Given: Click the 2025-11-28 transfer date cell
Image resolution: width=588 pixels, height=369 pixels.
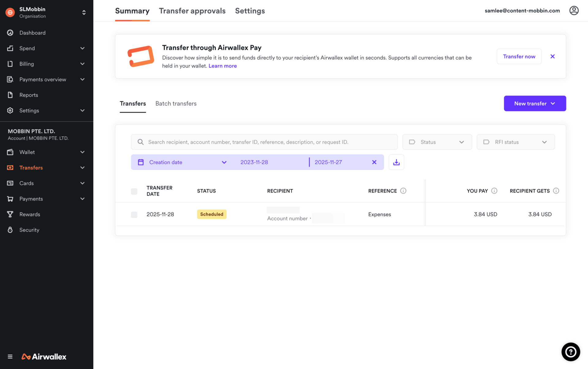Looking at the screenshot, I should pyautogui.click(x=160, y=214).
